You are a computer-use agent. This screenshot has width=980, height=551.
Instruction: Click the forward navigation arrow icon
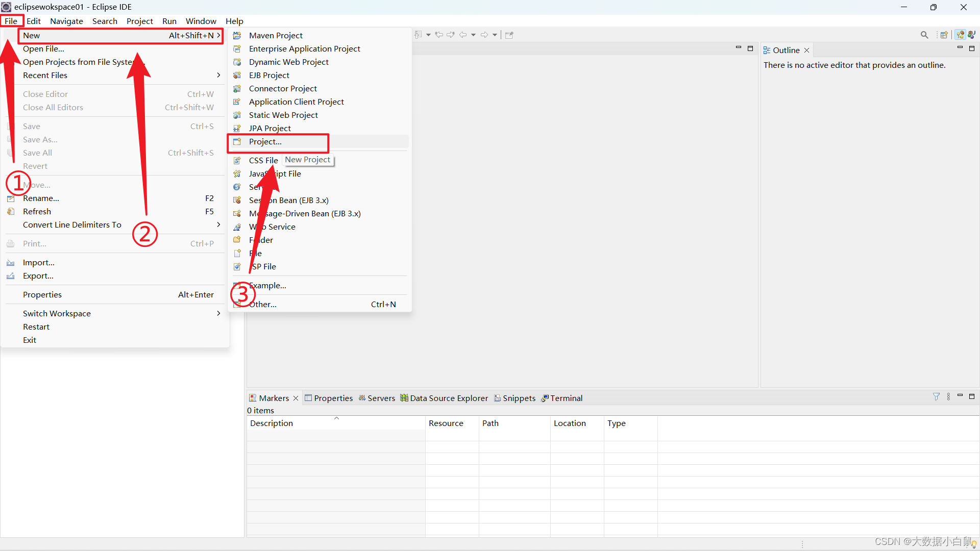coord(484,35)
